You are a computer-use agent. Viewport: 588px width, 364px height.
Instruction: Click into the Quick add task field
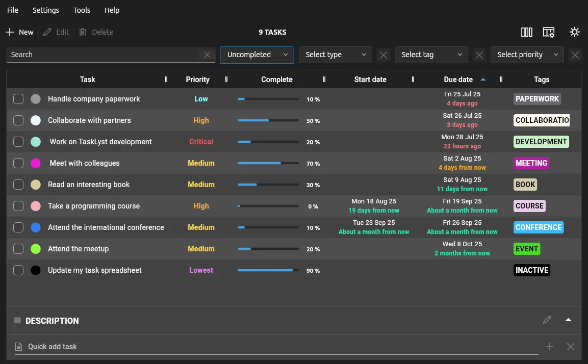click(275, 347)
